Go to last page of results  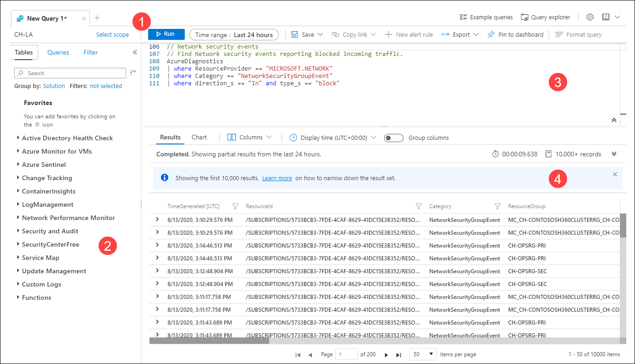(398, 355)
